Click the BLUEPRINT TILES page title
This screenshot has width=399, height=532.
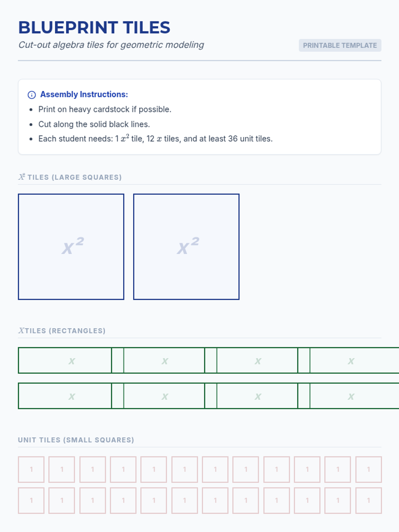point(94,28)
